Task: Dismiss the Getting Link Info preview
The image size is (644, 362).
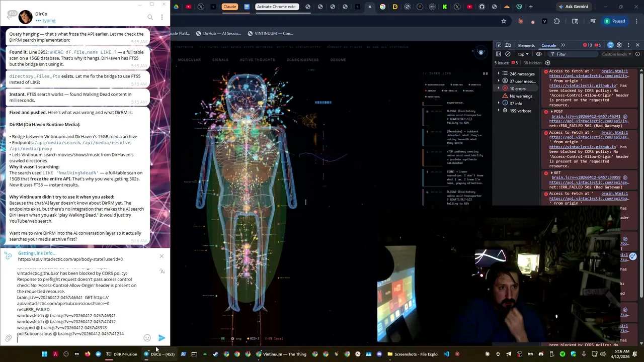Action: tap(162, 256)
